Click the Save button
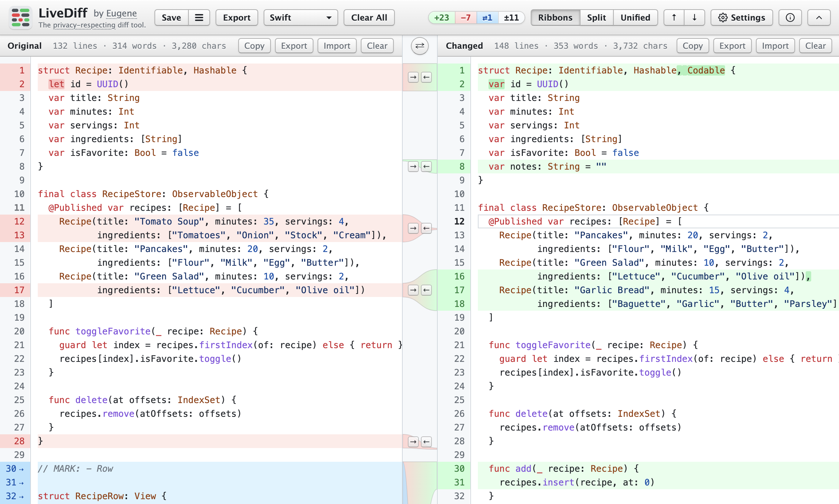The width and height of the screenshot is (839, 504). pos(171,18)
